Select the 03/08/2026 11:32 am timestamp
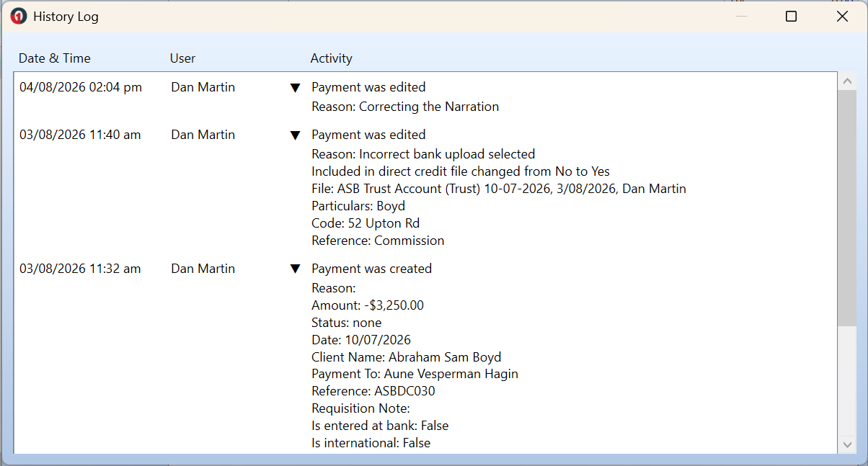 (x=80, y=269)
